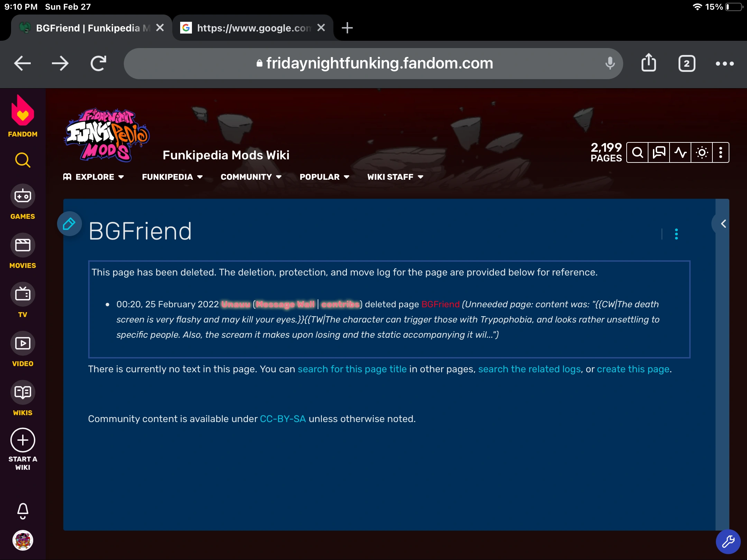747x560 pixels.
Task: Open the CC-BY-SA license link
Action: click(x=283, y=419)
